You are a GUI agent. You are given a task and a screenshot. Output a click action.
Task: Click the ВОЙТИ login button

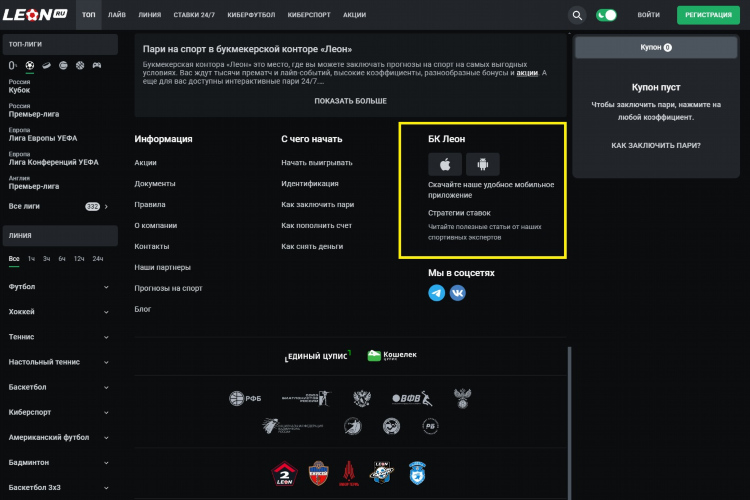(648, 15)
